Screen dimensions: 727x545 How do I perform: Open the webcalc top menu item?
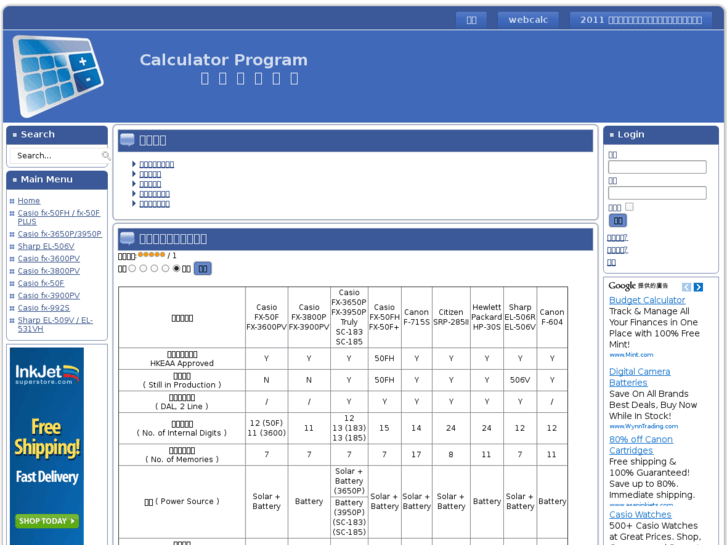528,20
